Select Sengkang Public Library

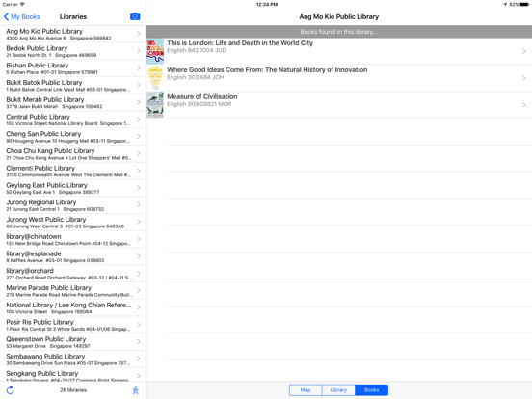(73, 375)
